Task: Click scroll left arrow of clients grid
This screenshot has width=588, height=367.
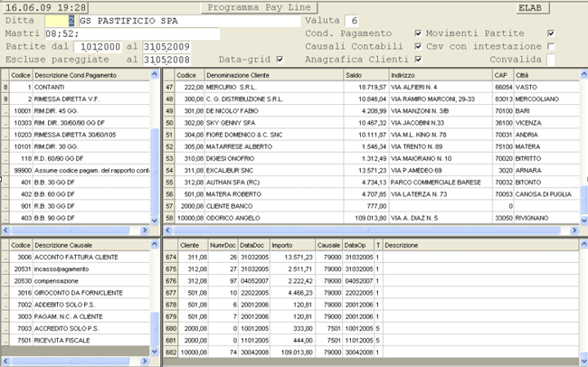Action: (168, 231)
